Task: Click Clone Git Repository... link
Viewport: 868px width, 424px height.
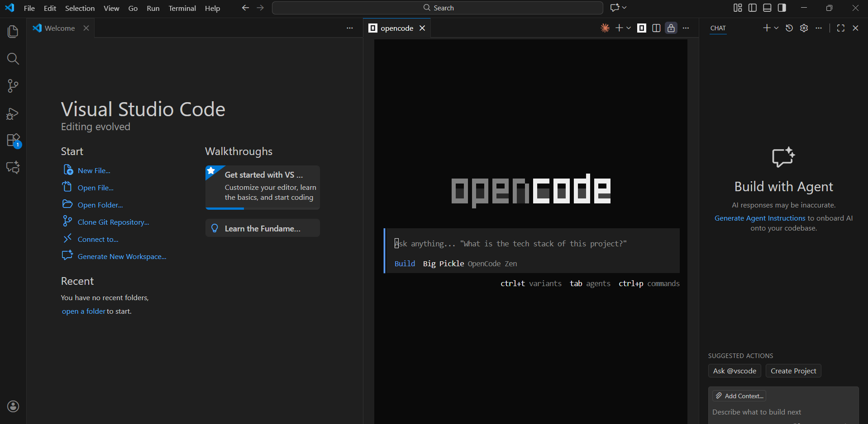Action: [113, 222]
